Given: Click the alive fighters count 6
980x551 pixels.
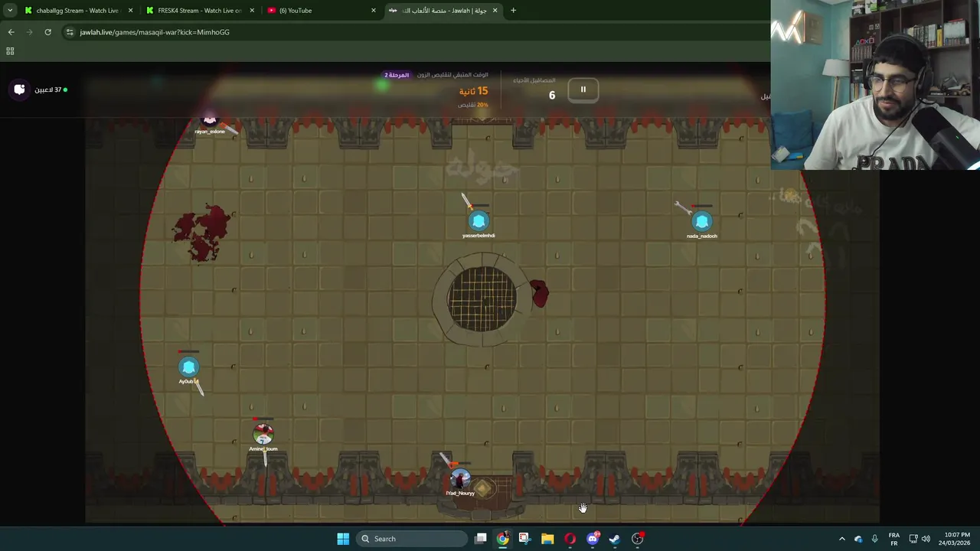Looking at the screenshot, I should [551, 96].
